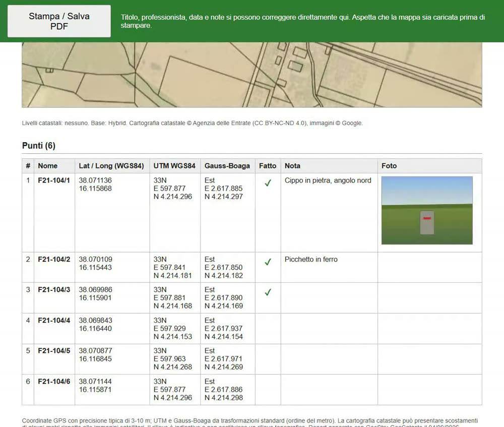
Task: Click the empty note cell for F21-104/3
Action: pos(329,298)
